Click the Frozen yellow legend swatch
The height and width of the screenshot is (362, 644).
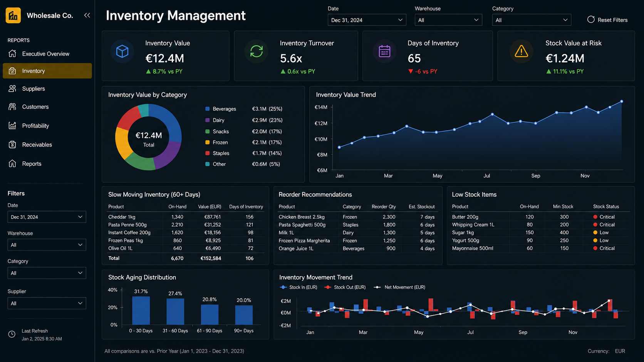(x=208, y=142)
